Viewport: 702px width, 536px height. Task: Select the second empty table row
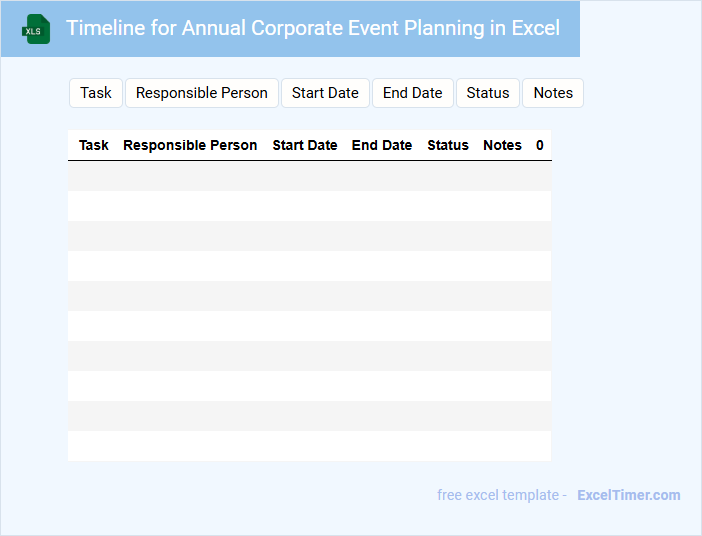tap(309, 206)
